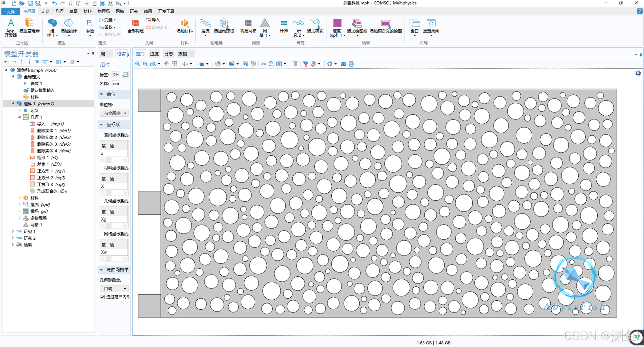Image resolution: width=644 pixels, height=347 pixels.
Task: Click the zoom extents icon in graphics toolbar
Action: coord(175,64)
